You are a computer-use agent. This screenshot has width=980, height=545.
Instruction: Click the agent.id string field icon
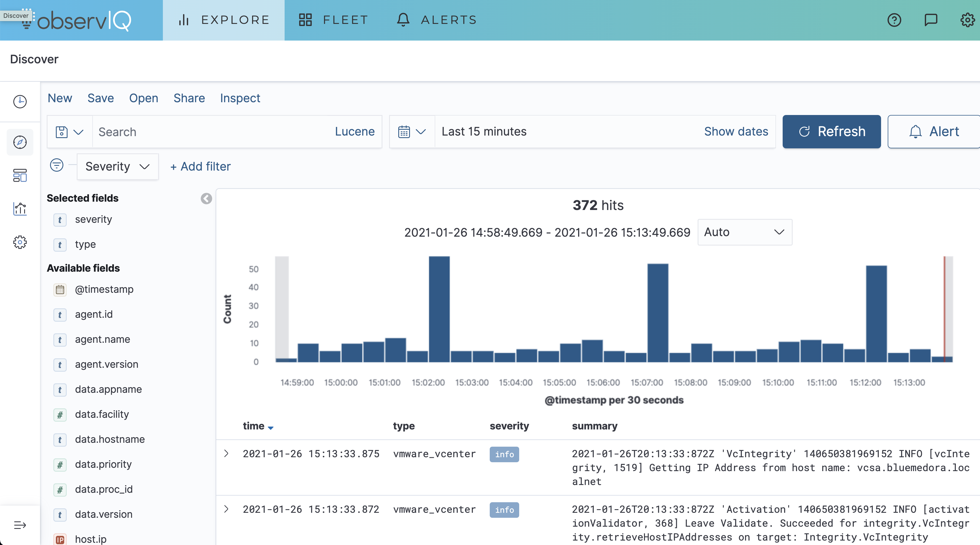pos(60,315)
